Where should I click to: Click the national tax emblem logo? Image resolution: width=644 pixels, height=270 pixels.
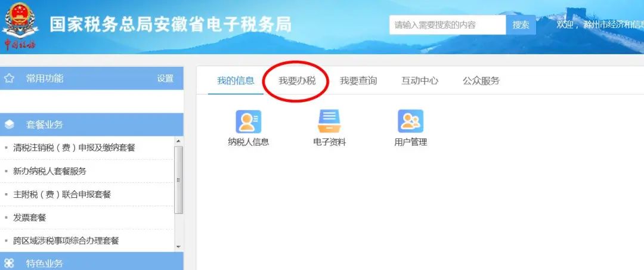coord(20,26)
